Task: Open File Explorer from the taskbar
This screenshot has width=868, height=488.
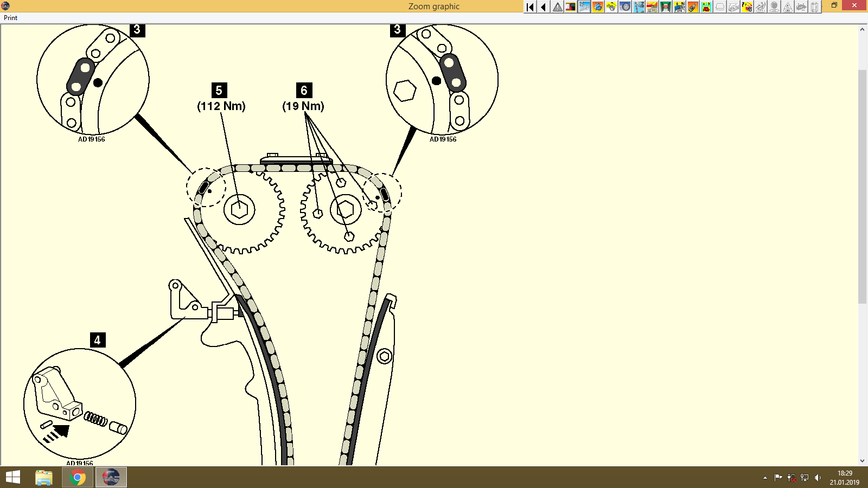Action: coord(43,477)
